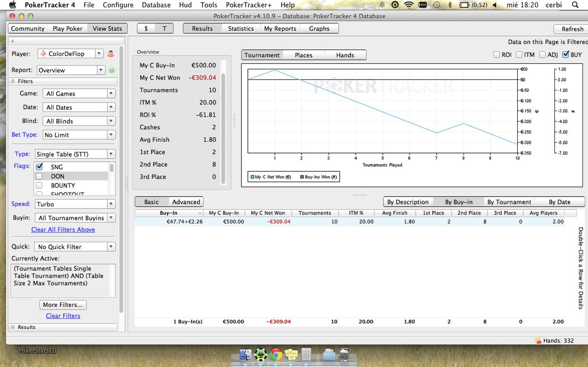Uncheck the SNG flag checkbox
588x367 pixels.
coord(39,167)
